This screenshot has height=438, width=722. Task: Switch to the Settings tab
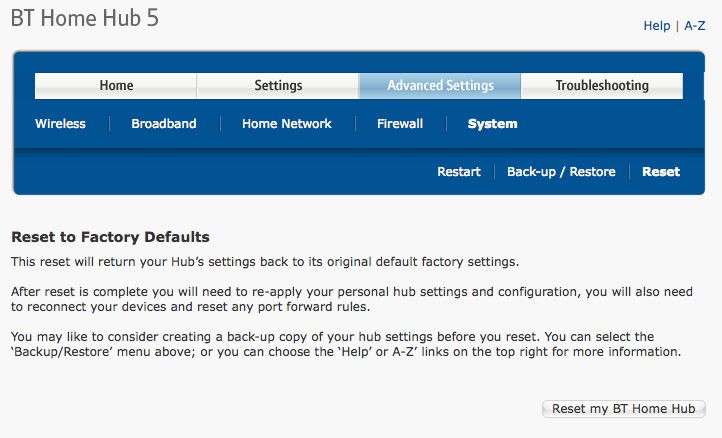278,86
